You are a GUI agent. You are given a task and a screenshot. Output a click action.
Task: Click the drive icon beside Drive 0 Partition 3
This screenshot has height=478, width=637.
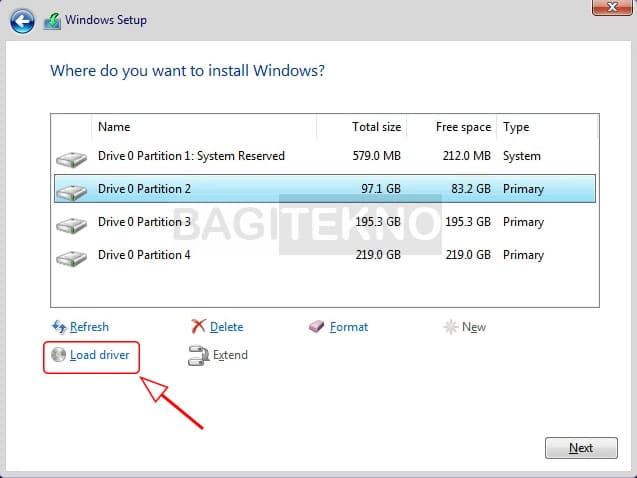(71, 225)
